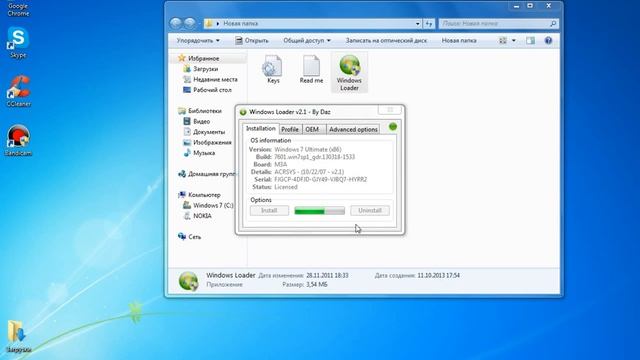
Task: Click the serial key text in OS information
Action: pyautogui.click(x=320, y=179)
